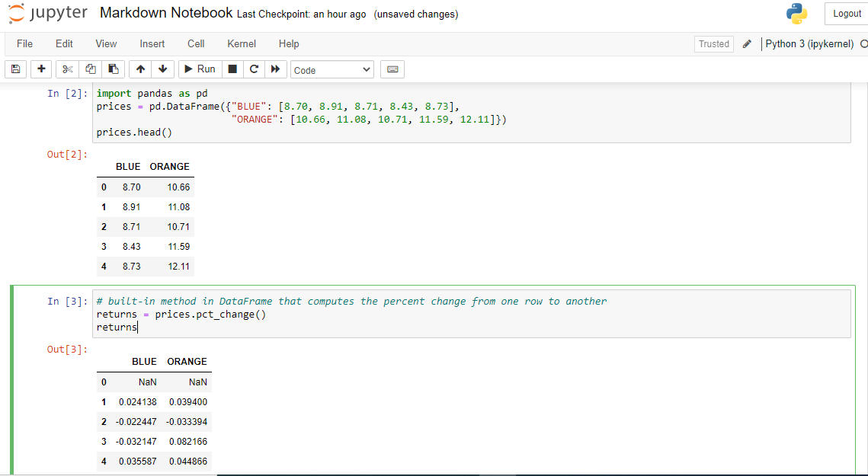Open the command palette keyboard icon

tap(392, 69)
